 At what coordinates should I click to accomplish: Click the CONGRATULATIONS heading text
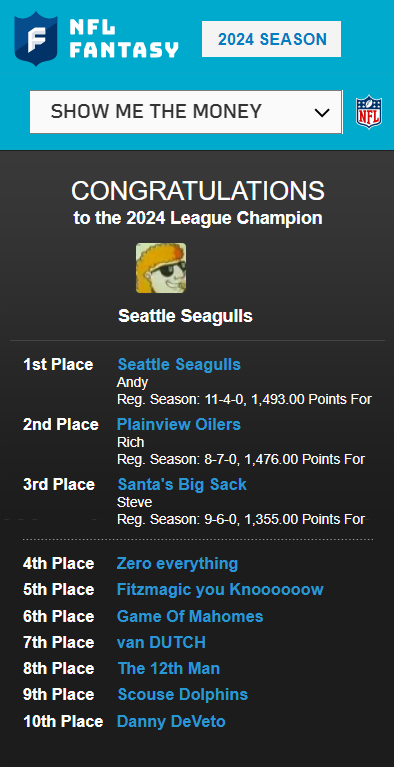tap(198, 191)
